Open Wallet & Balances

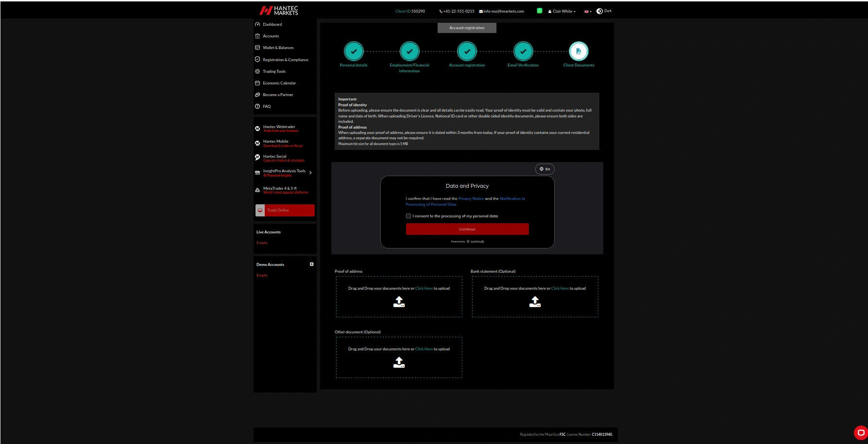(x=279, y=48)
